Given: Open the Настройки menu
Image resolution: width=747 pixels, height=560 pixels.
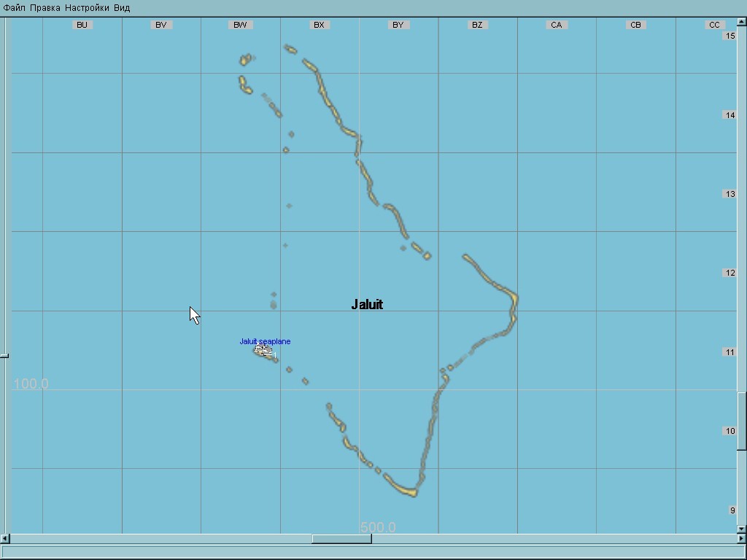Looking at the screenshot, I should [87, 8].
